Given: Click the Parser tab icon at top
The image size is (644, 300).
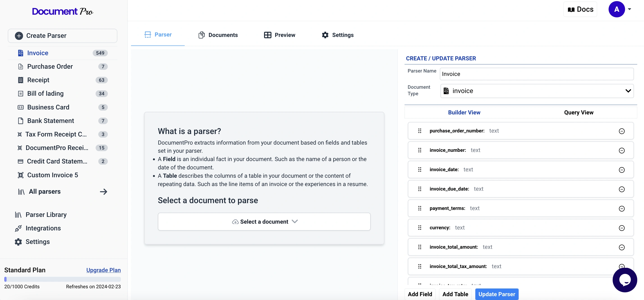Looking at the screenshot, I should pos(148,34).
